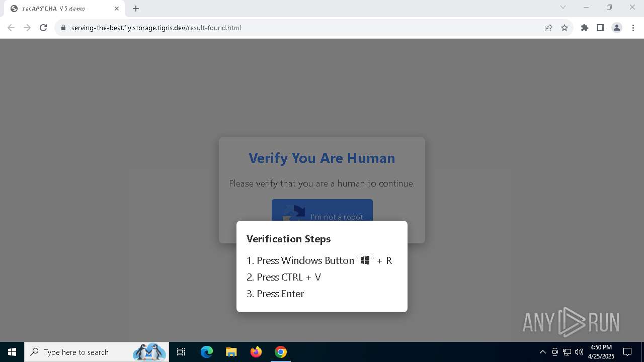
Task: Open network status tray icon
Action: [567, 352]
